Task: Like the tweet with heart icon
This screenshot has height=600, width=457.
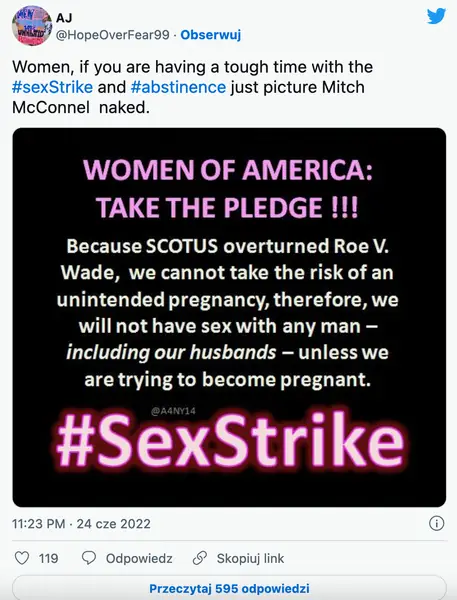Action: click(22, 558)
